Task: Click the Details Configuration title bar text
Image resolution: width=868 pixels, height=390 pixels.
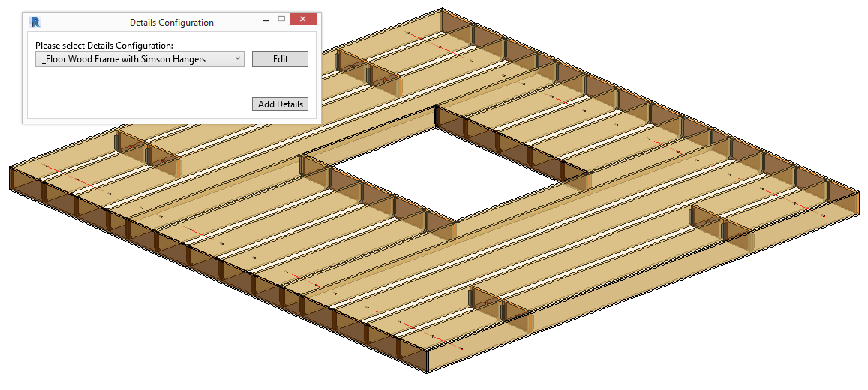Action: coord(172,22)
